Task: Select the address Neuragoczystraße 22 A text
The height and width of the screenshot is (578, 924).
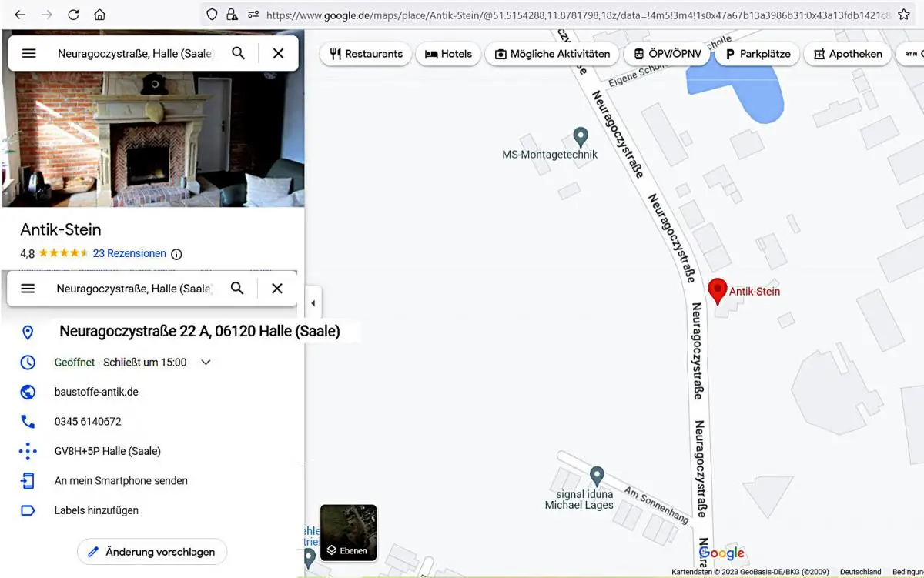Action: pos(199,332)
